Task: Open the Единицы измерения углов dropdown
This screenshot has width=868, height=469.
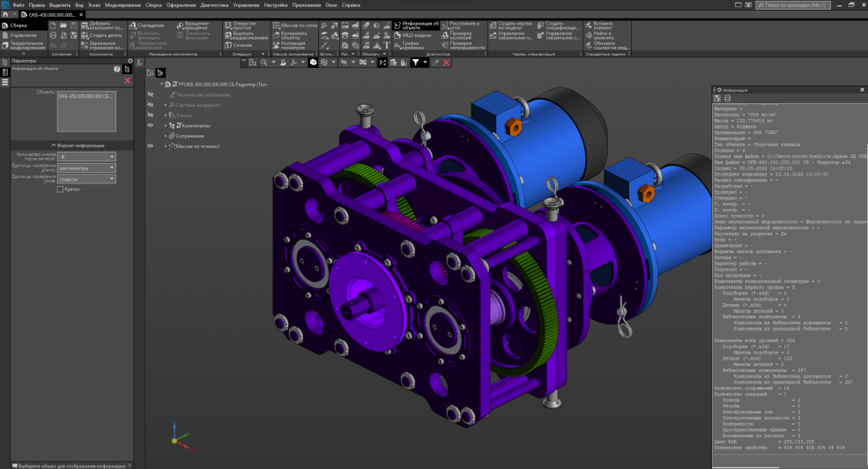Action: (x=86, y=178)
